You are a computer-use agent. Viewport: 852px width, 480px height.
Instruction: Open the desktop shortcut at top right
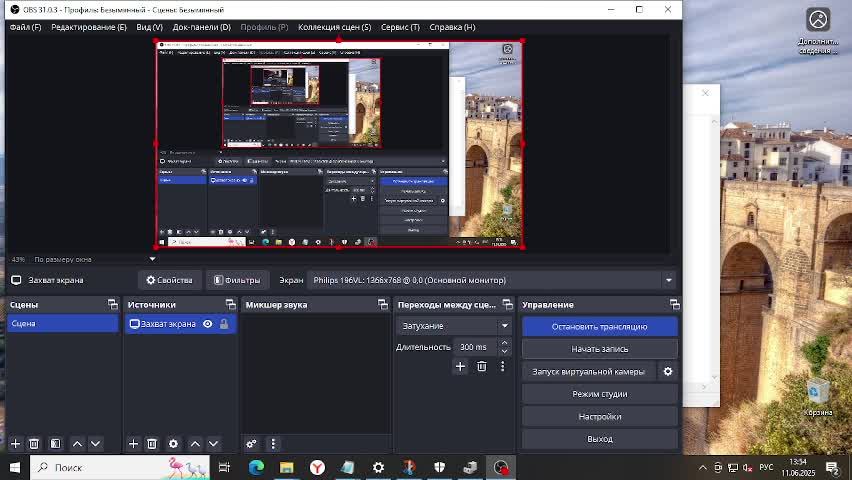point(818,30)
